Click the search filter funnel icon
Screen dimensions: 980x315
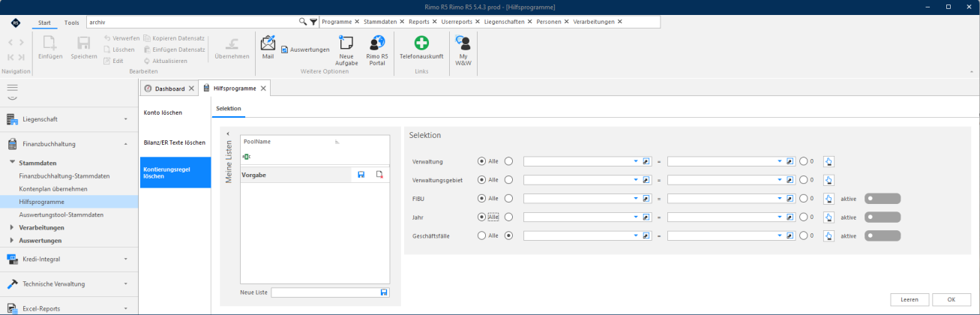(313, 22)
